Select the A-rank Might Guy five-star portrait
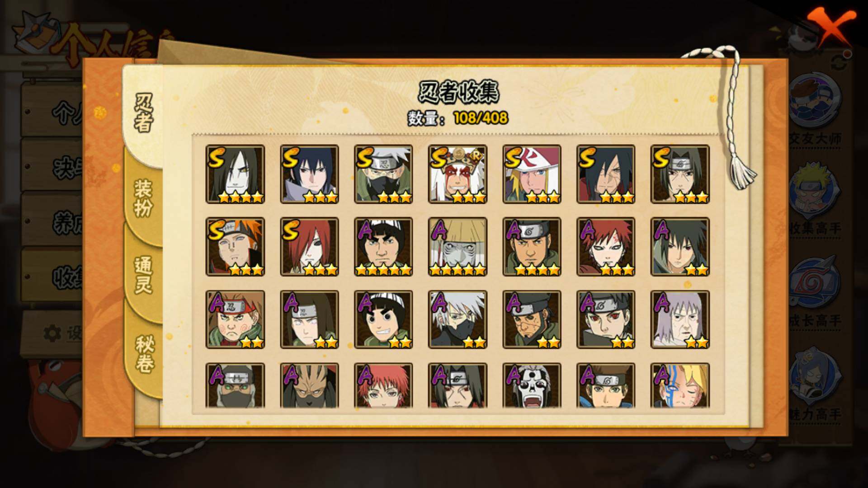The height and width of the screenshot is (488, 868). click(383, 247)
